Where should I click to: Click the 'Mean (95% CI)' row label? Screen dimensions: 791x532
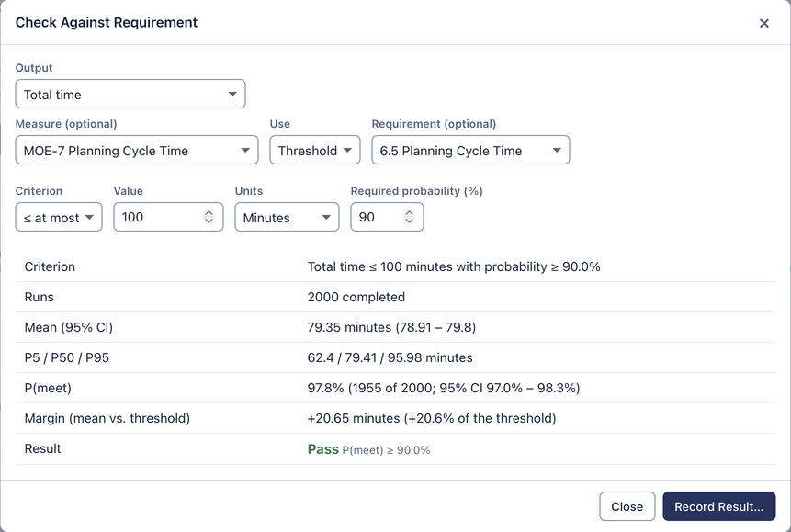(x=69, y=327)
